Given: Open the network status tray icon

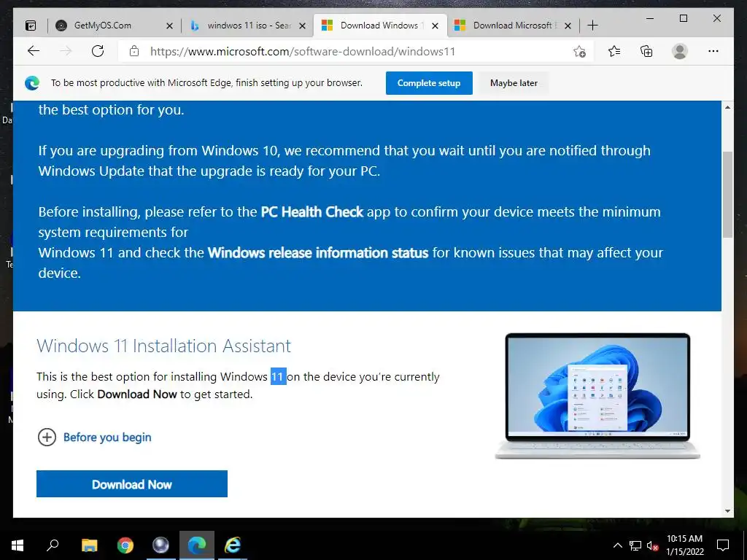Looking at the screenshot, I should point(635,545).
